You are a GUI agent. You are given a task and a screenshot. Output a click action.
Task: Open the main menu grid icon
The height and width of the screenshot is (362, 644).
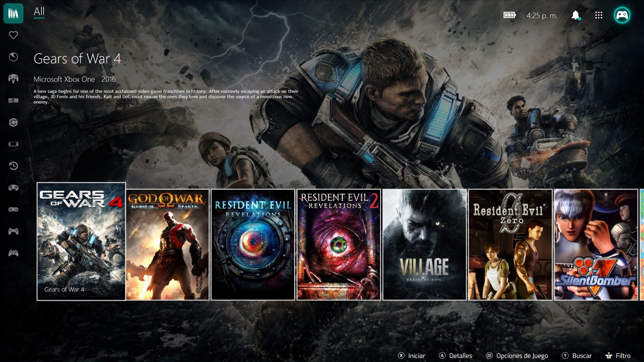(x=599, y=15)
